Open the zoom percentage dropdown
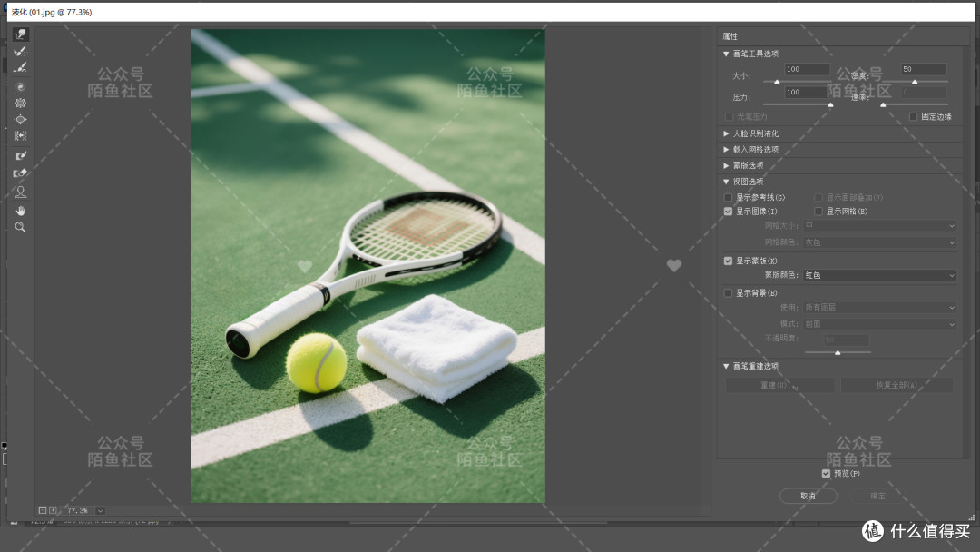980x552 pixels. [x=100, y=511]
